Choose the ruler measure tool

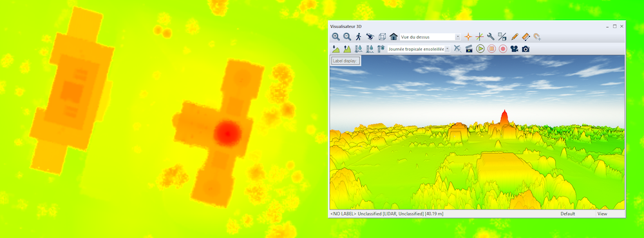[526, 37]
